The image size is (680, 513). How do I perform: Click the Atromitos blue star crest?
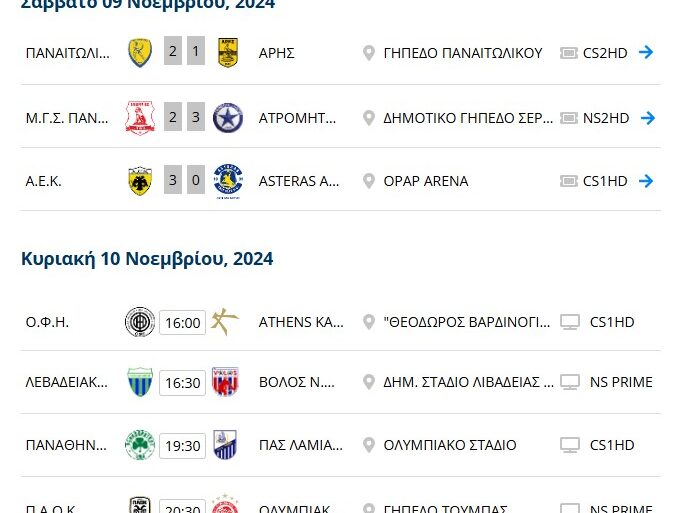pos(228,117)
